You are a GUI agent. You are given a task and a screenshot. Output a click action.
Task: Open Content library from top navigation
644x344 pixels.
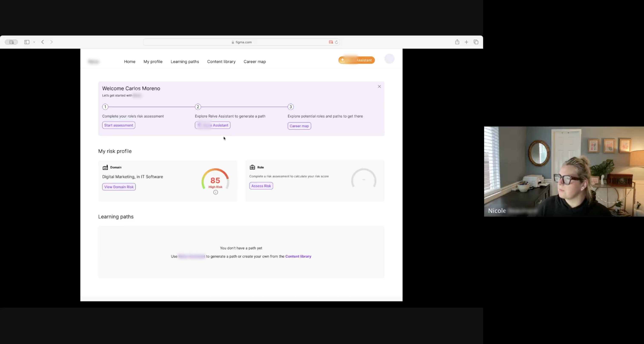coord(221,62)
